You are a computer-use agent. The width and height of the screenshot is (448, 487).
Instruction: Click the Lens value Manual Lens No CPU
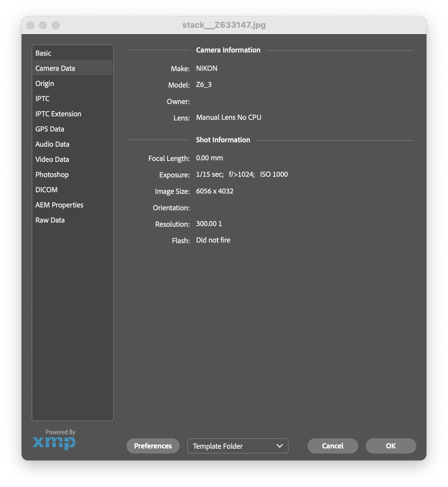[228, 117]
